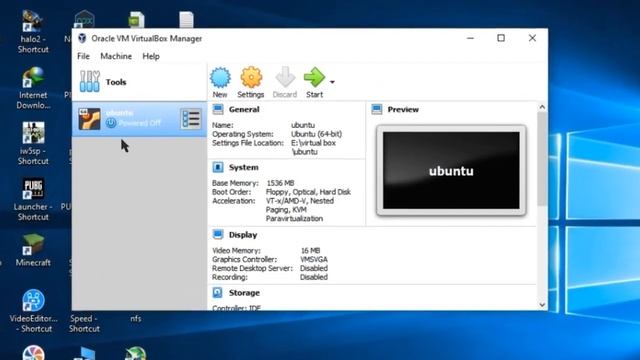This screenshot has width=640, height=360.
Task: Click the Display section monitor icon
Action: 218,235
